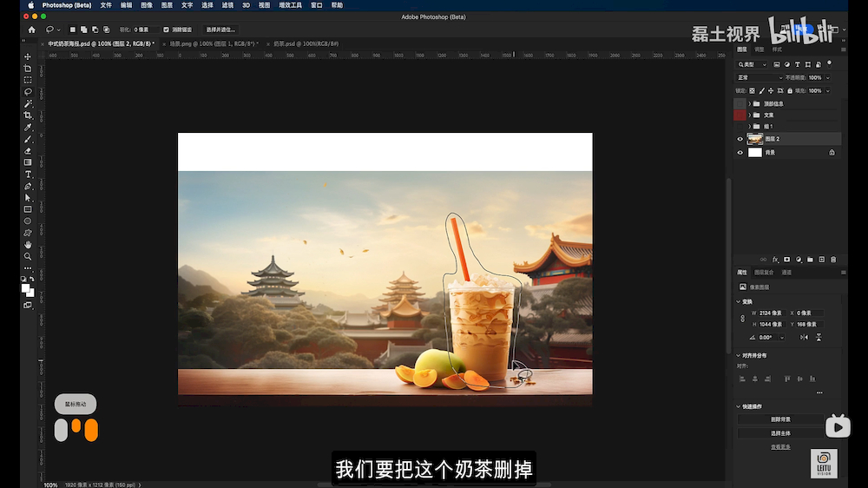Toggle the layer filter on/off switch

[x=829, y=63]
